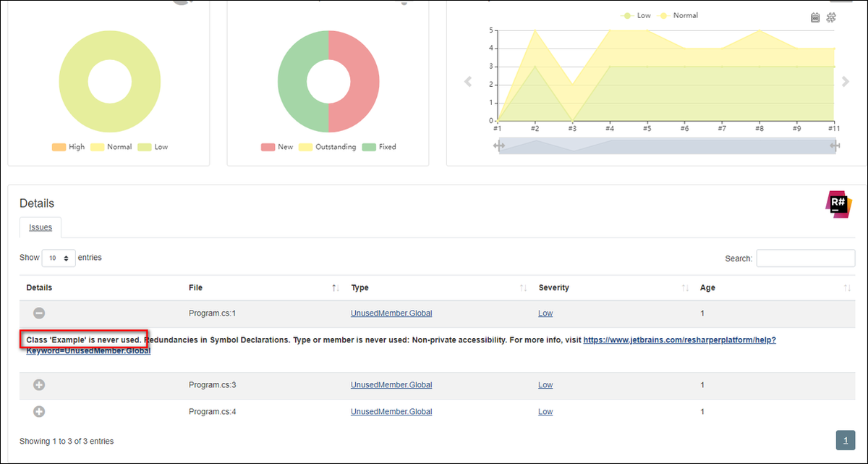Expand details for Program.cs:3 row
868x464 pixels.
pyautogui.click(x=40, y=385)
